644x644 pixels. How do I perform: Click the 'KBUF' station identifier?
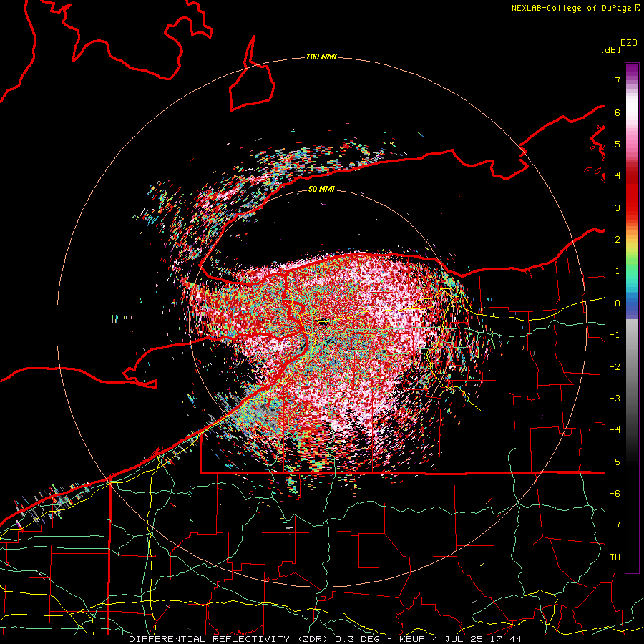pos(412,639)
